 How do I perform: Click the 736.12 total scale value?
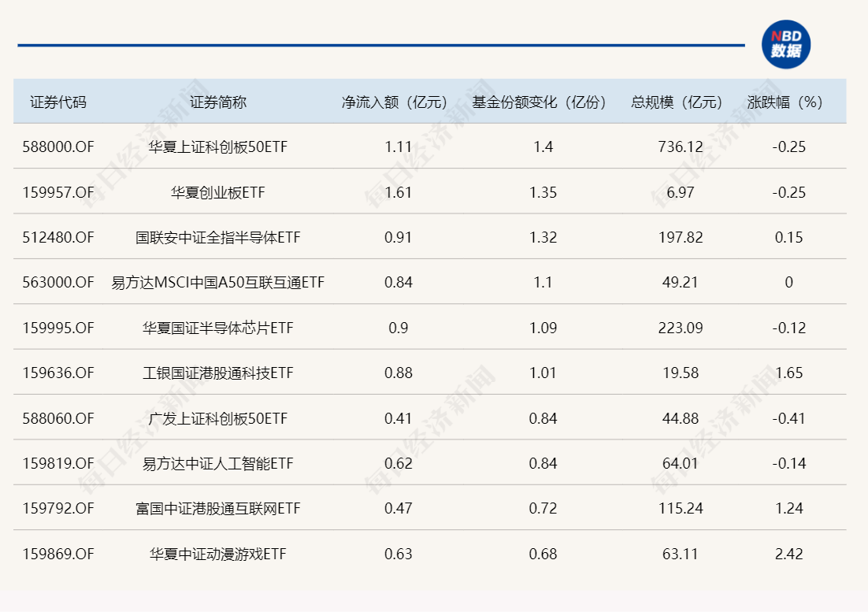679,146
